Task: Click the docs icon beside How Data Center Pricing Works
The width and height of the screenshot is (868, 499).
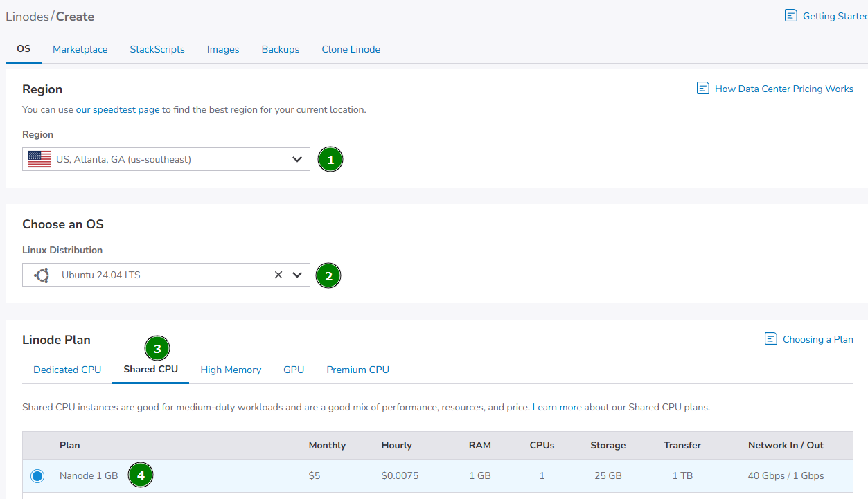Action: (x=702, y=88)
